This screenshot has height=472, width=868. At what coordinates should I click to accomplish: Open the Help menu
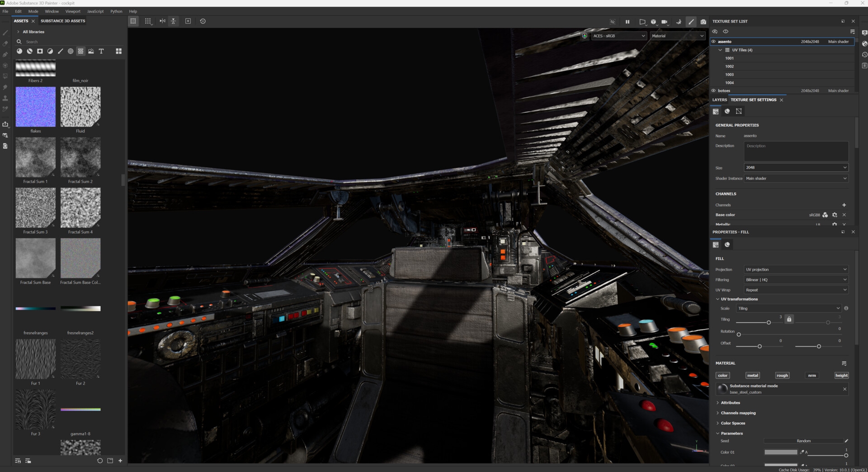(133, 11)
